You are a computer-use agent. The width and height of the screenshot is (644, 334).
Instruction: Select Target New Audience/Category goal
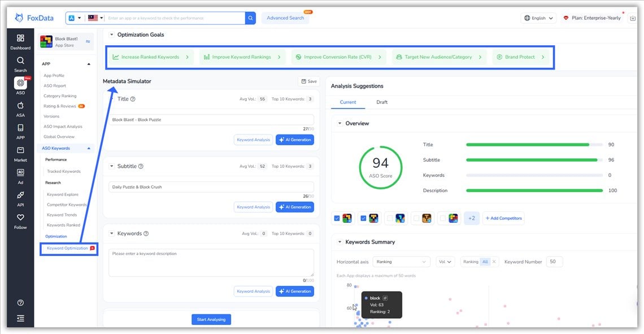click(x=440, y=57)
